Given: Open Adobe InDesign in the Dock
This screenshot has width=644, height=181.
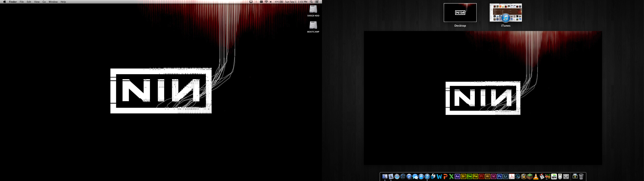Looking at the screenshot, I should (x=494, y=176).
